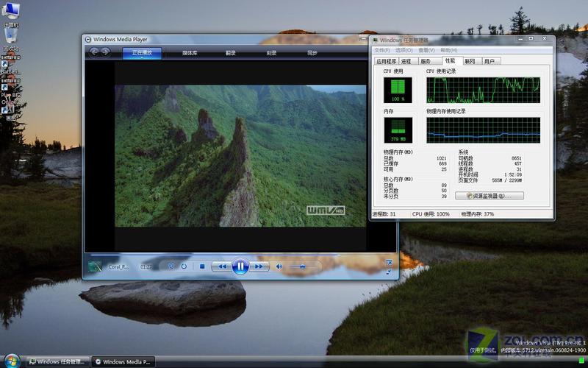Switch to Windows 任务管理器 taskbar button

click(58, 361)
